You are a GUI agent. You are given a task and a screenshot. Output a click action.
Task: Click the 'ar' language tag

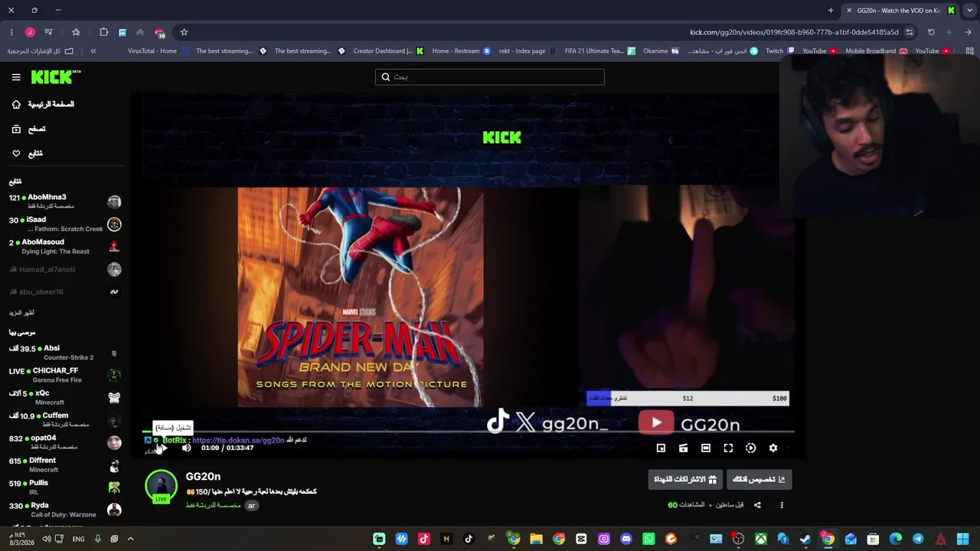click(x=251, y=506)
